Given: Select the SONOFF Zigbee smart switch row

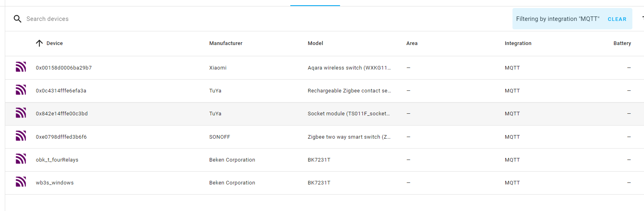Looking at the screenshot, I should [x=324, y=137].
